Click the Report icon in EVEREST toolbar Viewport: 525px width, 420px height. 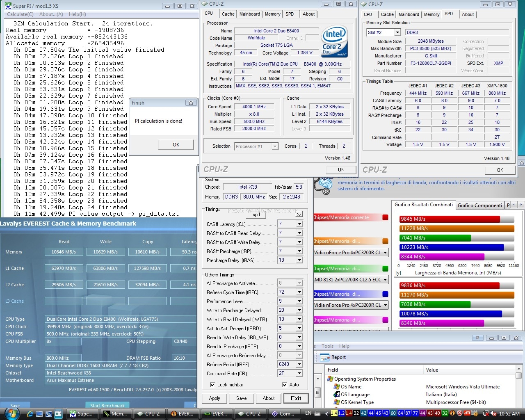[324, 357]
